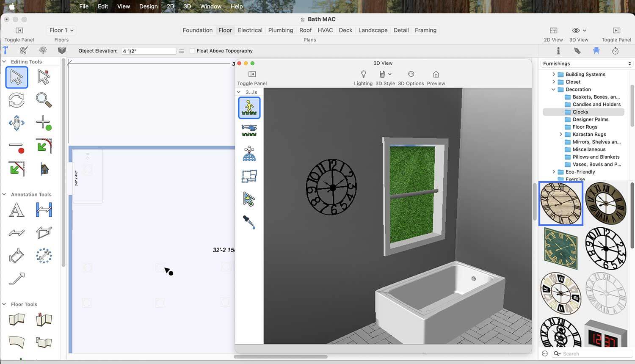Expand the Building Systems folder
Viewport: 635px width, 364px height.
click(554, 74)
